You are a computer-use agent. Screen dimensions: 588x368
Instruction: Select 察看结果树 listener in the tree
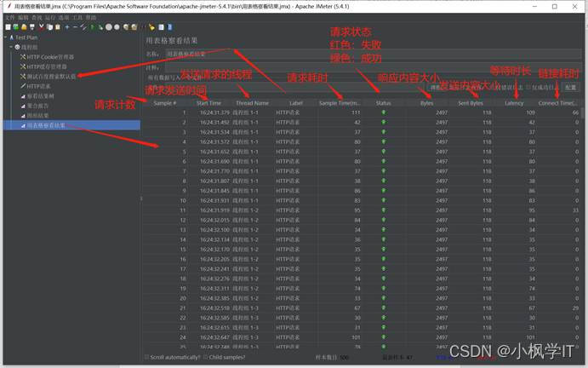[x=41, y=95]
